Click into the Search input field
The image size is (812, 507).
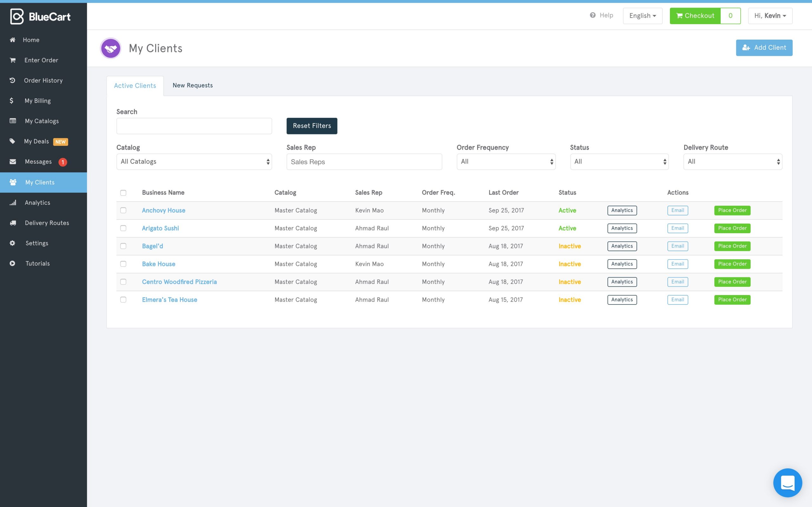pos(194,126)
